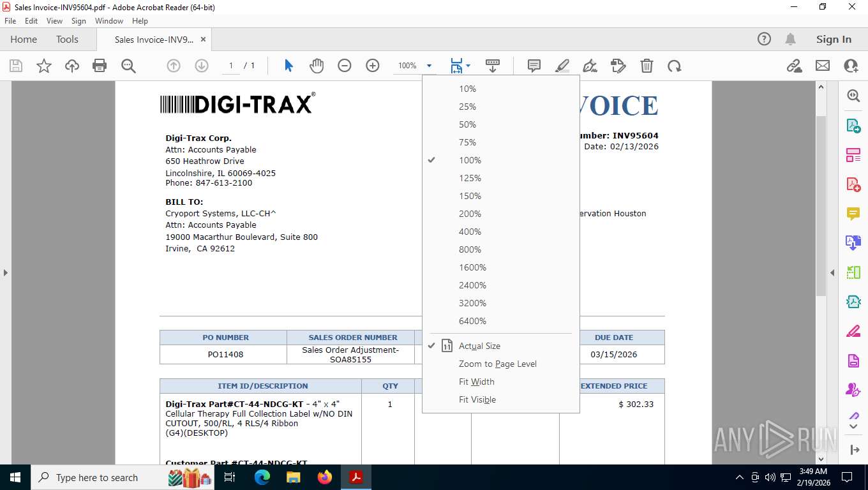Open Create PDF tool in right panel
The height and width of the screenshot is (490, 868).
[x=853, y=184]
